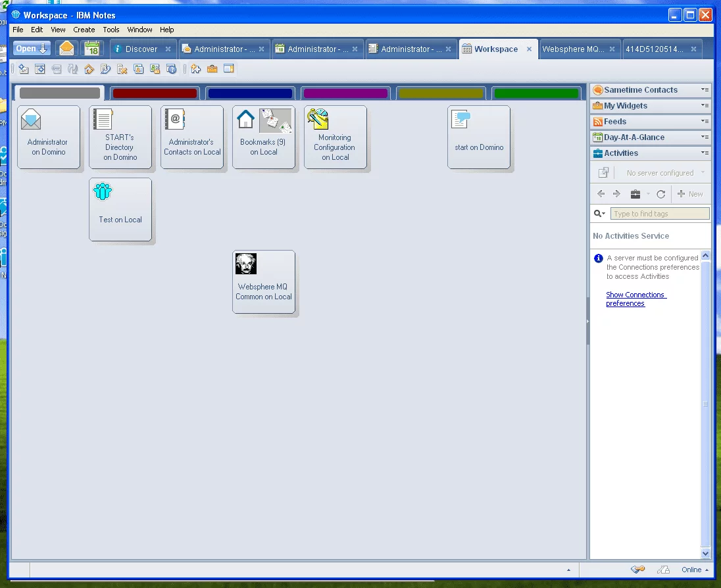Screen dimensions: 721x588
Task: Select the dark red workspace page tab
Action: [155, 93]
